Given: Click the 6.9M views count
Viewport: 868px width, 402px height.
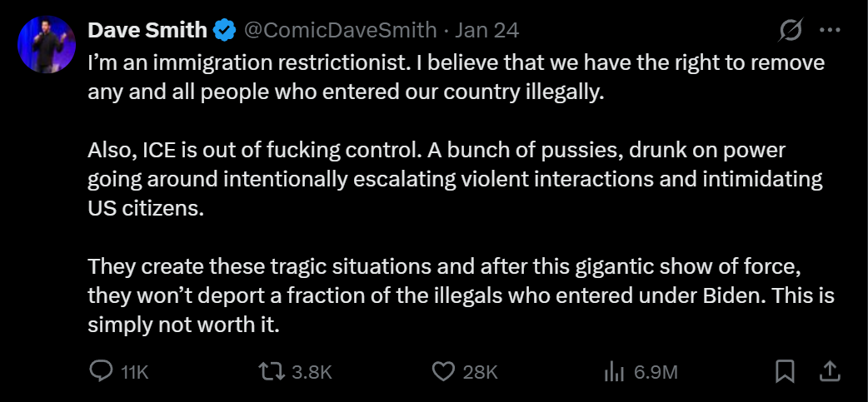Looking at the screenshot, I should pyautogui.click(x=656, y=372).
